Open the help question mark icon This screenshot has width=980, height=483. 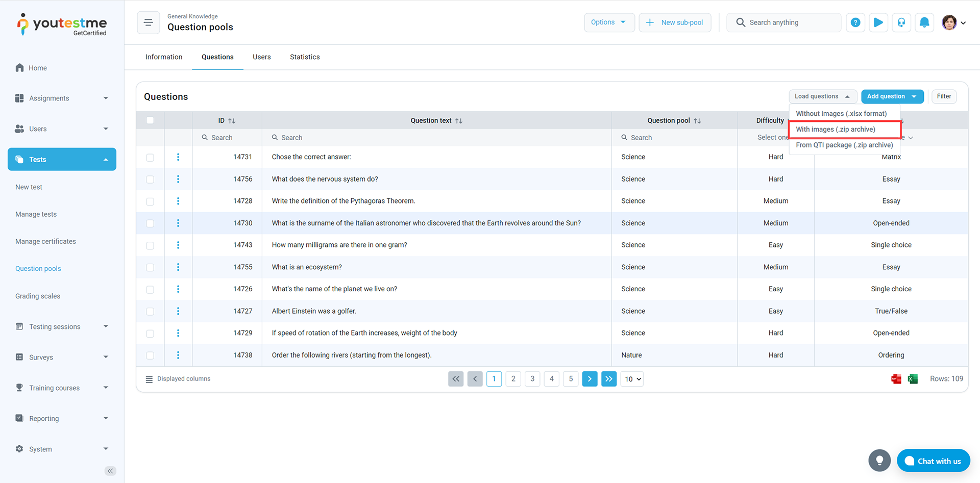pyautogui.click(x=855, y=22)
